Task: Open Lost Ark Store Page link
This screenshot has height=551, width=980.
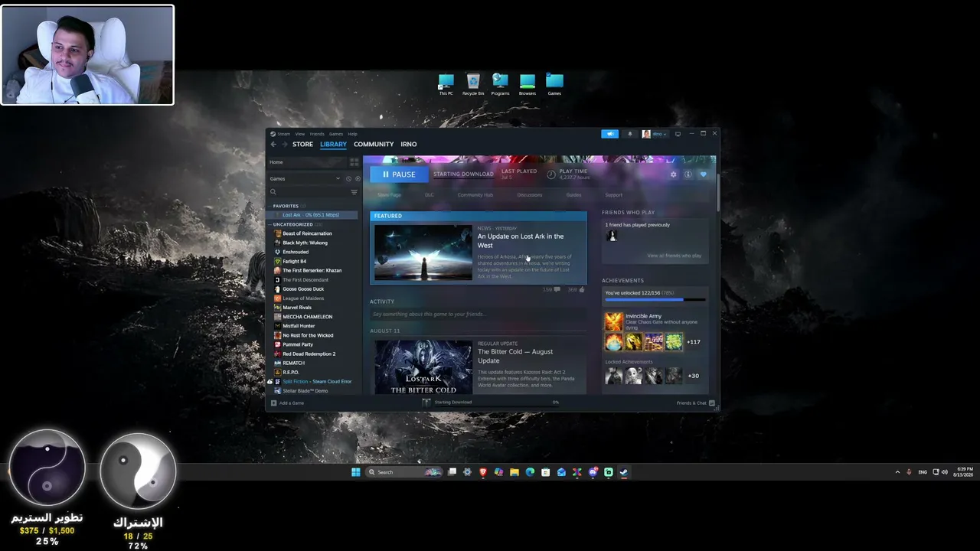Action: pos(389,195)
